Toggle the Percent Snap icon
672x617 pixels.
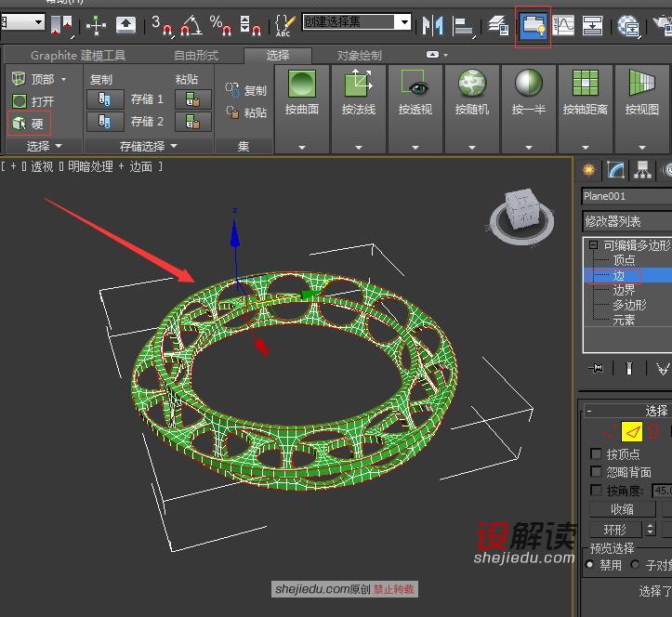pos(220,25)
